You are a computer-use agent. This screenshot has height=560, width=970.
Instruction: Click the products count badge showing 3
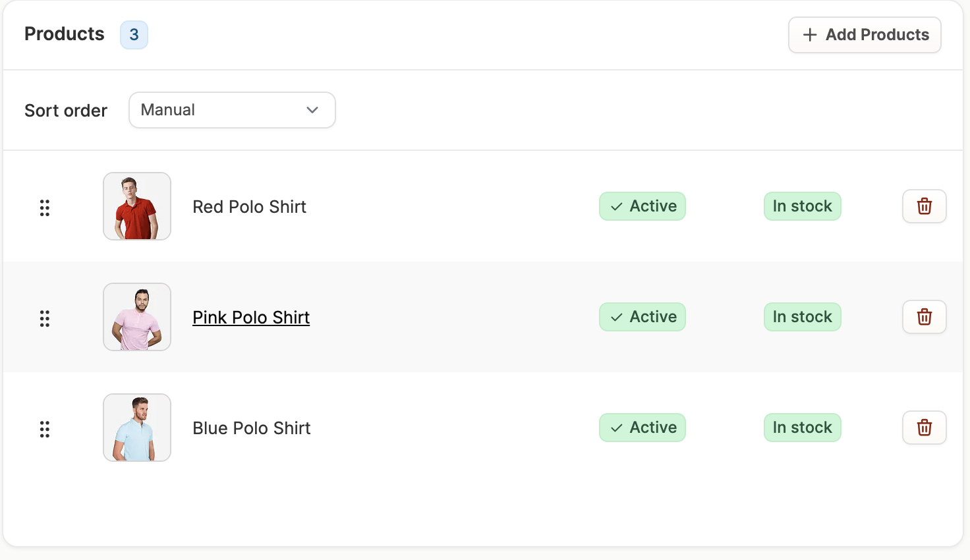134,35
